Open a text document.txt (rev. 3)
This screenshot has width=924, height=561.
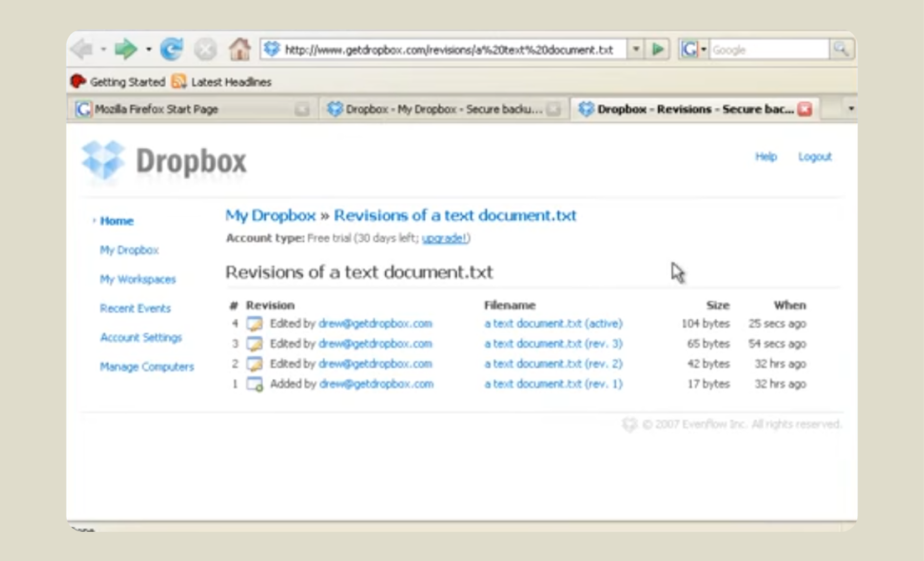pyautogui.click(x=554, y=344)
